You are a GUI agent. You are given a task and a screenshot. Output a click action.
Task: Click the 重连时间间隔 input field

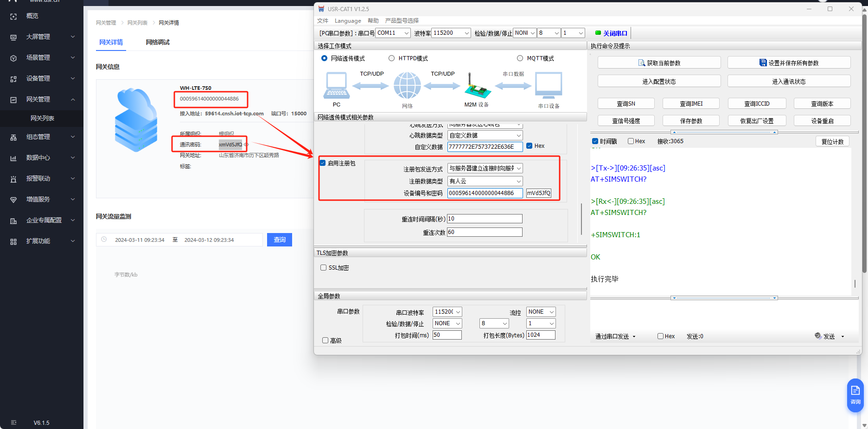click(485, 219)
